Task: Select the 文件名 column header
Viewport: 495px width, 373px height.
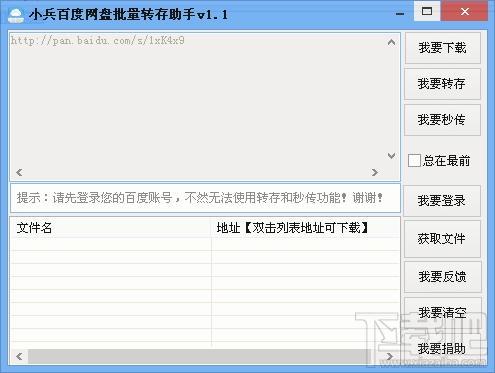Action: 111,228
